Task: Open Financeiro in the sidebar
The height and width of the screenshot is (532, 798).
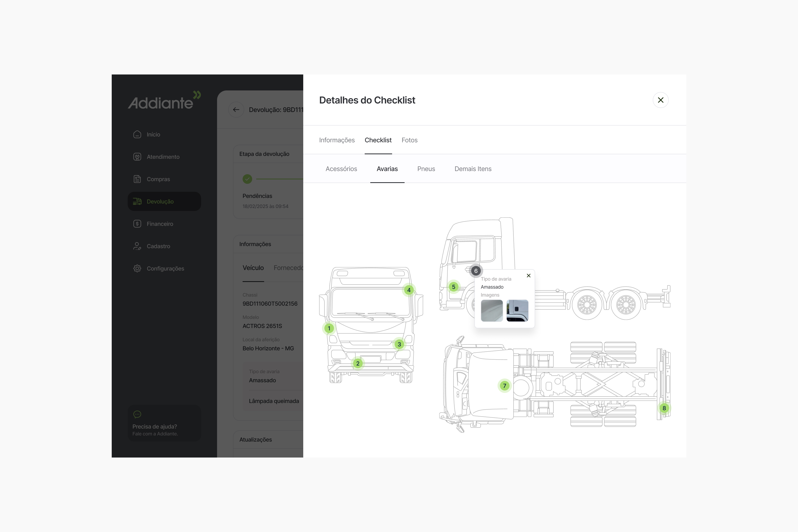Action: [x=160, y=224]
